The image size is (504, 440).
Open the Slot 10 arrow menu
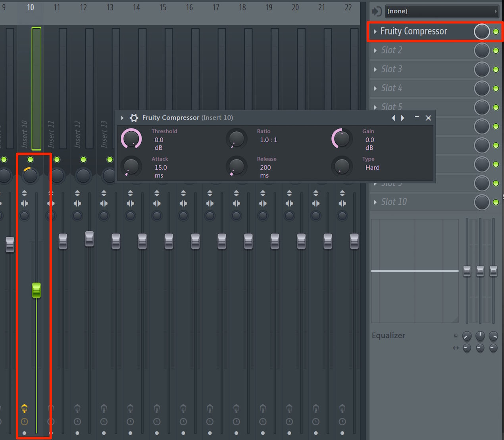coord(375,202)
